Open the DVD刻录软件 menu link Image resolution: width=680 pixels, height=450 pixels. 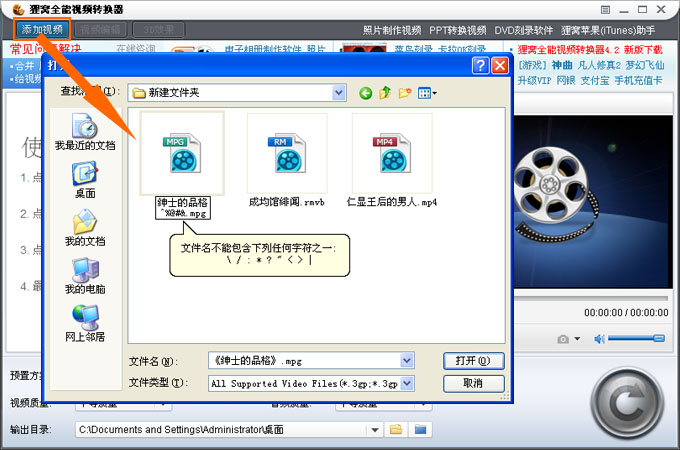(523, 30)
